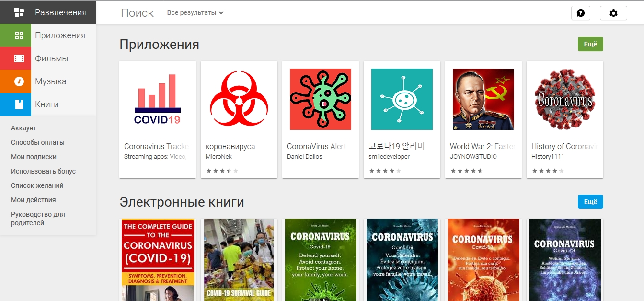Viewport: 644px width, 301px height.
Task: Open Руководство для родителей link
Action: pyautogui.click(x=38, y=219)
